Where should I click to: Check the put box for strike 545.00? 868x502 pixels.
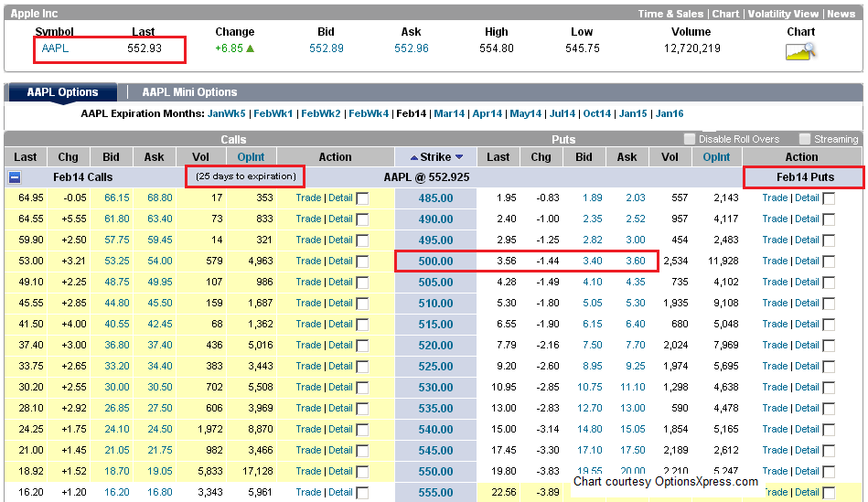click(x=829, y=451)
